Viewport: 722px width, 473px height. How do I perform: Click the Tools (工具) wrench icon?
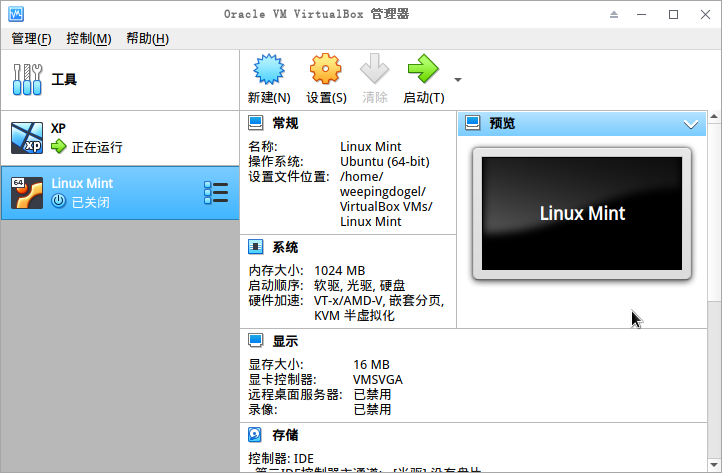28,79
